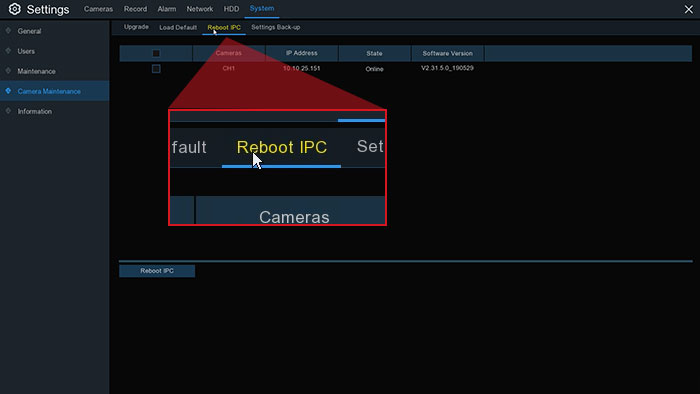Click the diamond icon beside Maintenance
700x394 pixels.
(8, 71)
